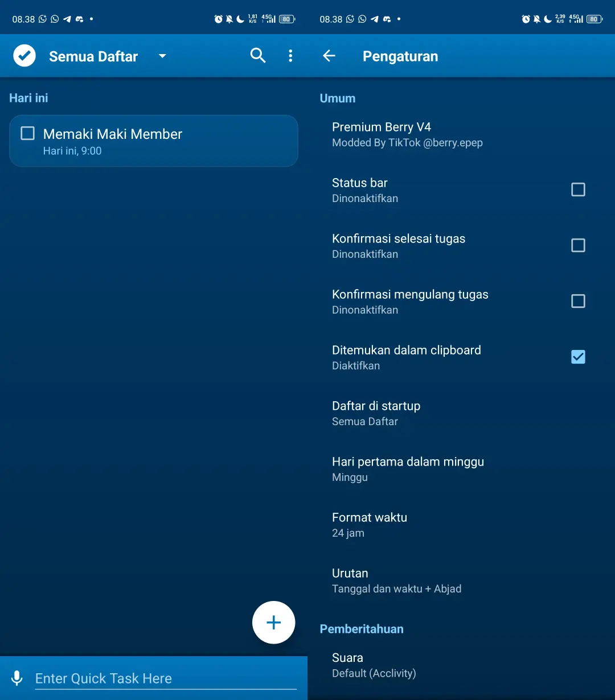This screenshot has width=615, height=700.
Task: Tap the search icon in the toolbar
Action: click(257, 56)
